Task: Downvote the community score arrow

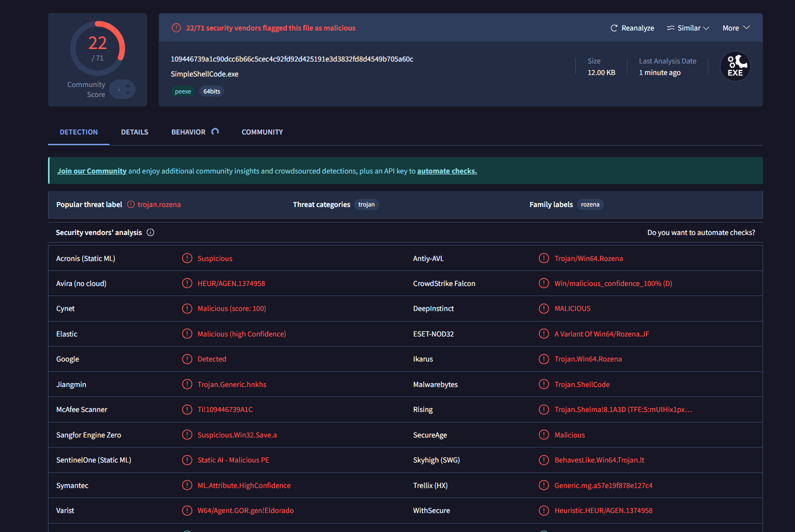Action: (128, 93)
